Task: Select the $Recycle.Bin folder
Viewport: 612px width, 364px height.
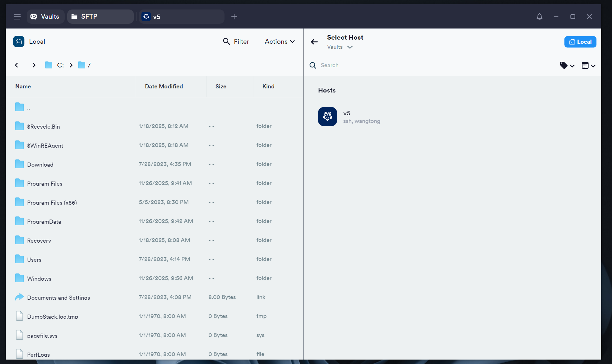Action: click(x=154, y=126)
